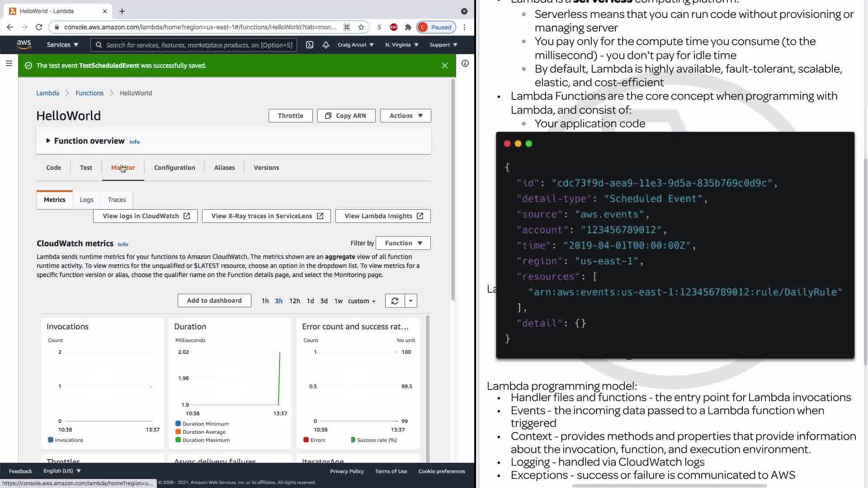Open browser extensions puzzle icon
Image resolution: width=868 pixels, height=488 pixels.
(x=408, y=27)
